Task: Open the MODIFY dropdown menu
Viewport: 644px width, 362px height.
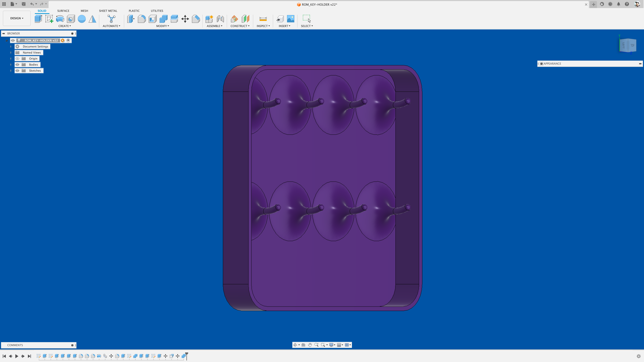Action: tap(163, 26)
